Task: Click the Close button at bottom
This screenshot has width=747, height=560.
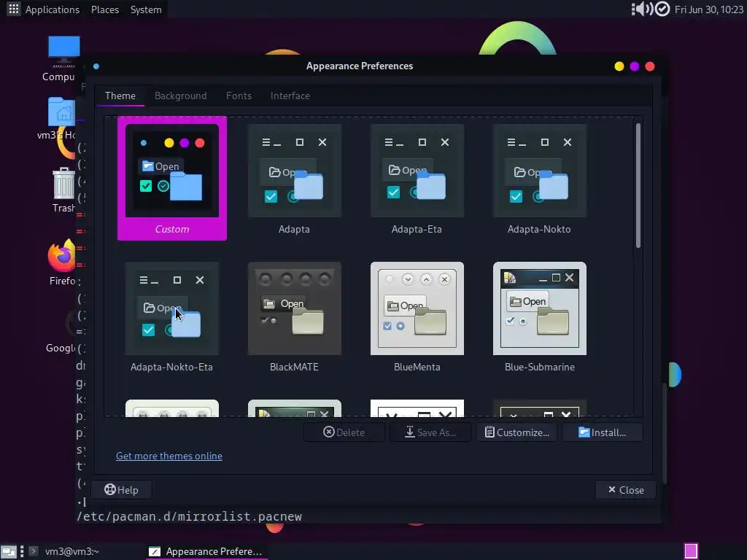Action: coord(625,489)
